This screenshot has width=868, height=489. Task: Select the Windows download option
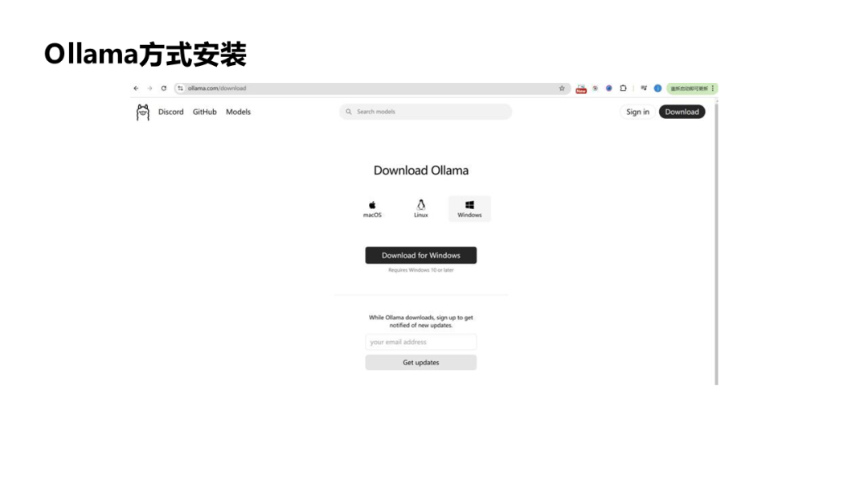tap(469, 209)
